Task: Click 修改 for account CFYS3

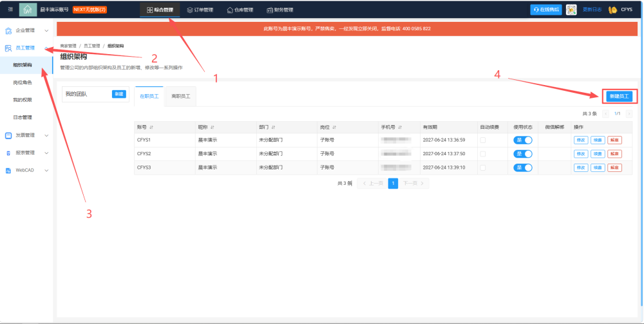Action: [581, 167]
